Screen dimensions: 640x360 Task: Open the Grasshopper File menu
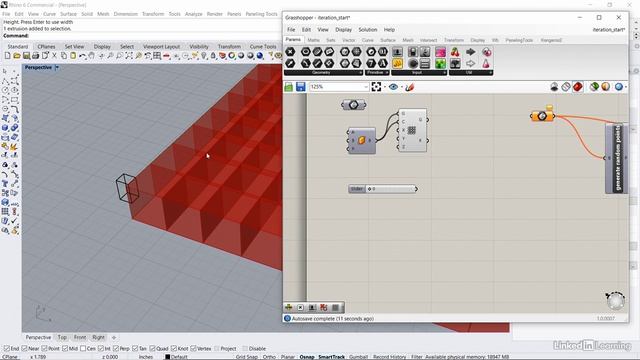[x=291, y=30]
